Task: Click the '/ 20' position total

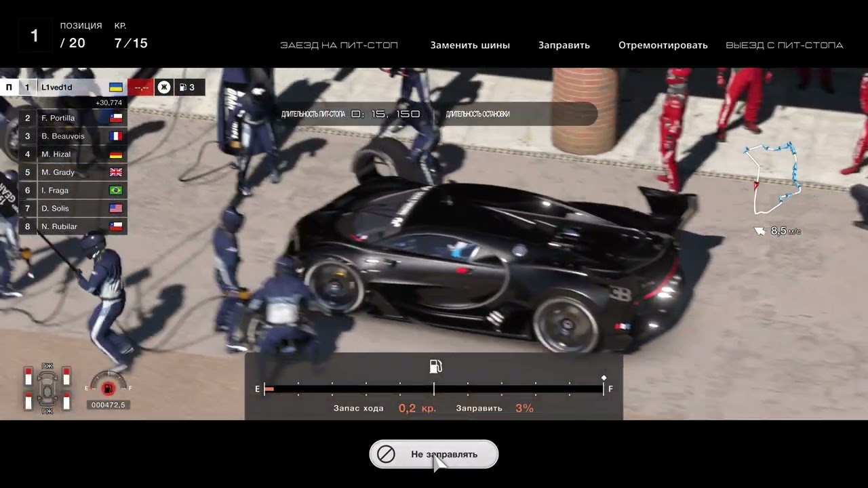Action: click(73, 43)
